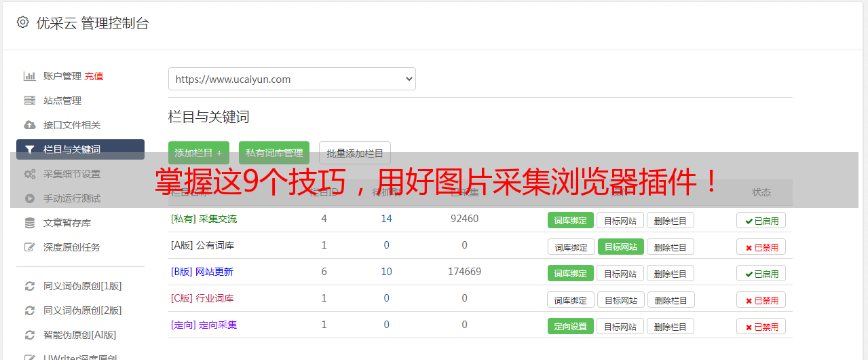Click 词库绑定 in the 采集交流 row

tap(571, 220)
